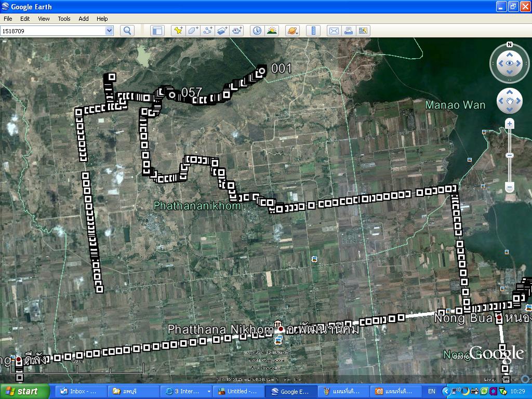Select the Add Polygon tool
This screenshot has height=399, width=532.
193,31
